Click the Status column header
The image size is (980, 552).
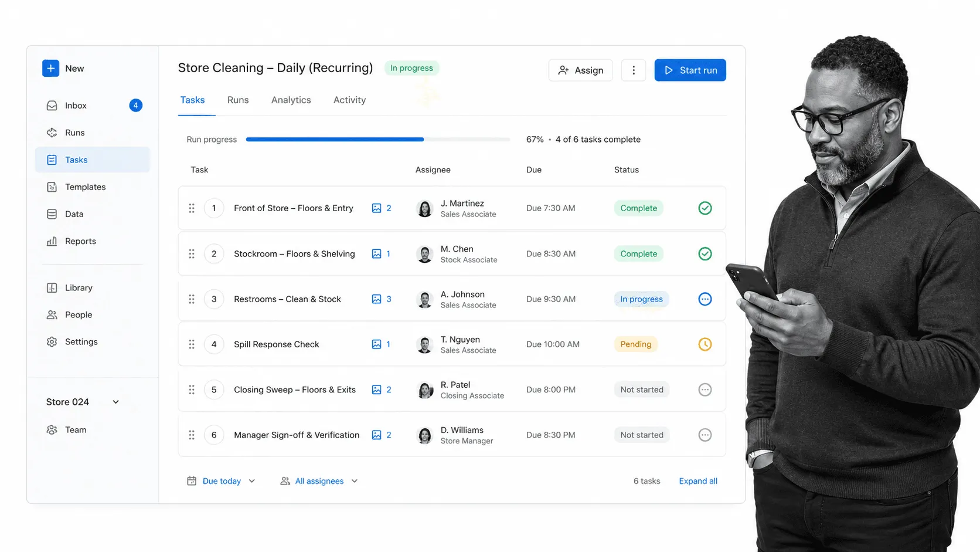(x=627, y=170)
